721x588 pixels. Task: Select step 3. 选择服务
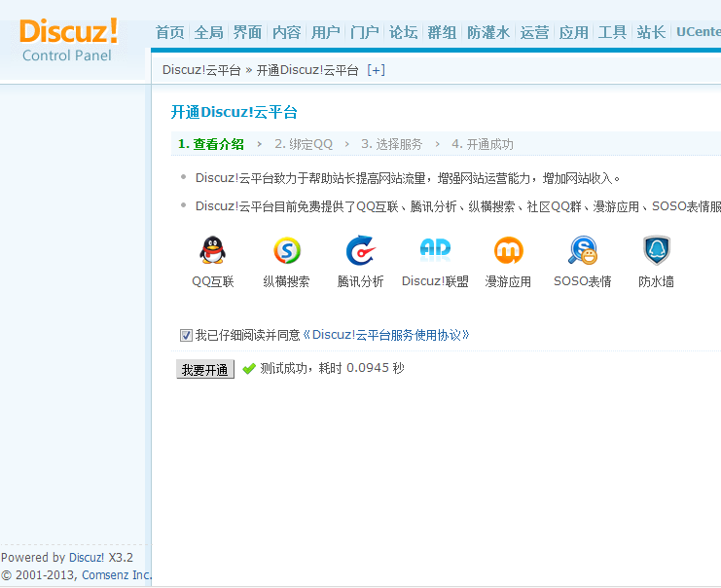[x=391, y=144]
